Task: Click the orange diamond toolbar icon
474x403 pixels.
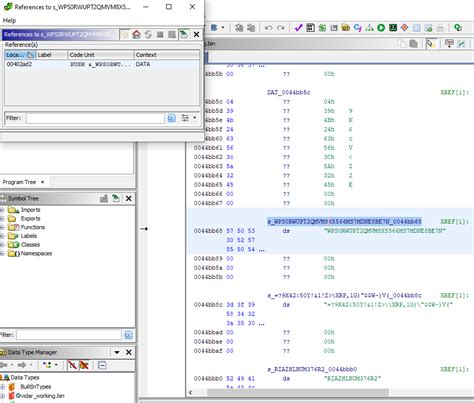Action: point(404,28)
